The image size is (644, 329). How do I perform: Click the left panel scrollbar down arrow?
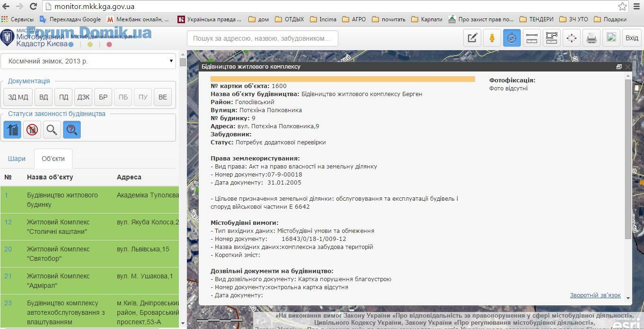183,323
